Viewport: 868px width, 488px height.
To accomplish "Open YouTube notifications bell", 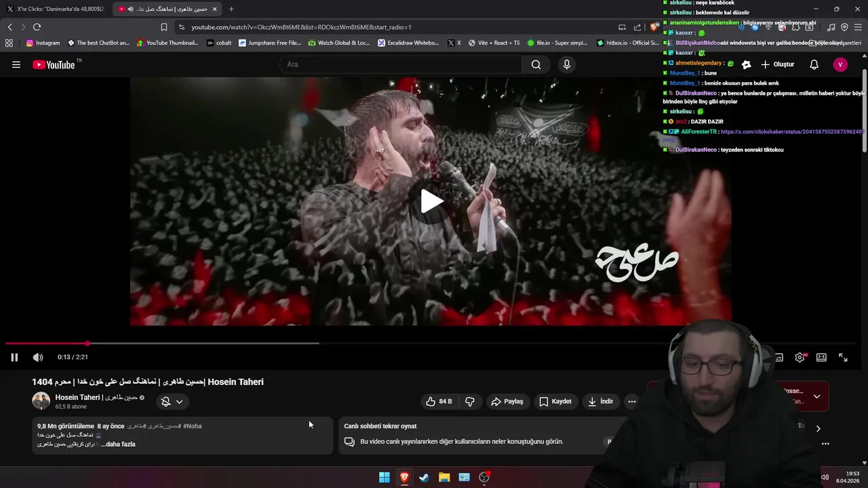I will (814, 64).
